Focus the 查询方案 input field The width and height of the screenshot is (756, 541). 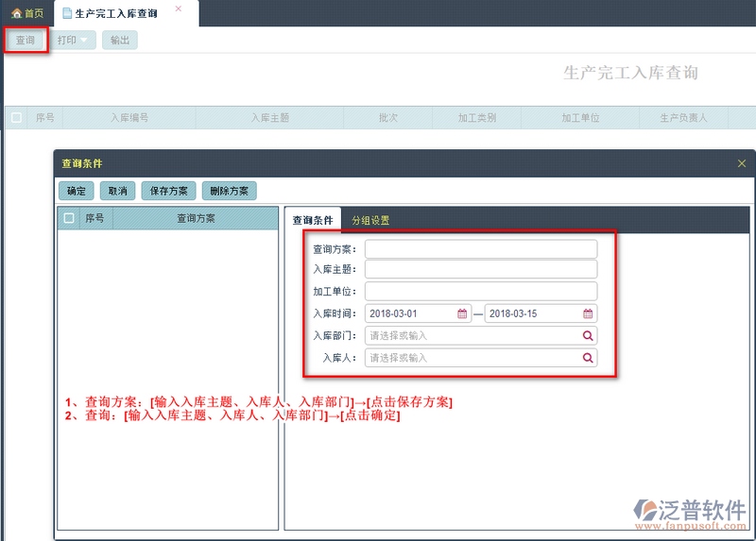point(481,249)
